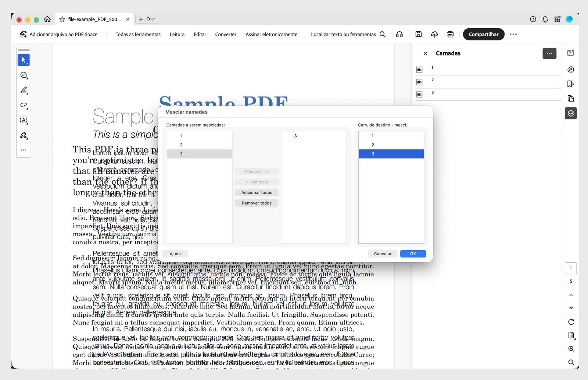Click the layers panel icon in right rail
The width and height of the screenshot is (588, 380).
571,113
